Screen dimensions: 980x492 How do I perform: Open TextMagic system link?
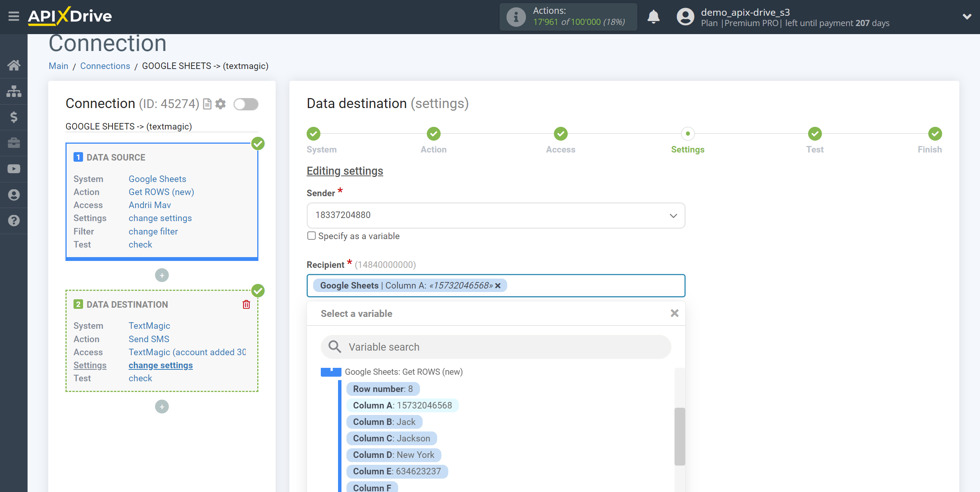(149, 326)
